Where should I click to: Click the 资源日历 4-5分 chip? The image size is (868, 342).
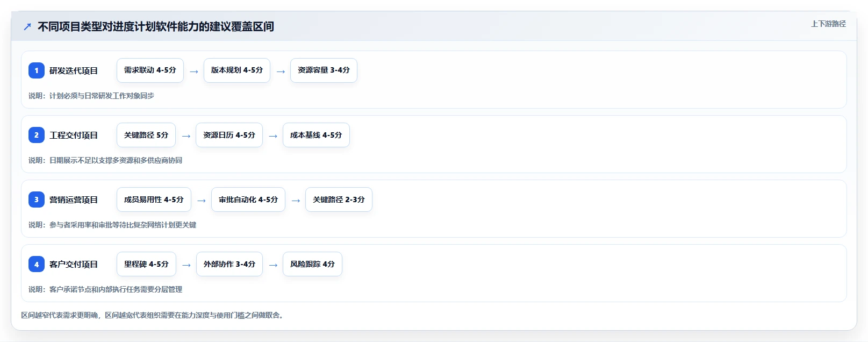click(x=229, y=135)
